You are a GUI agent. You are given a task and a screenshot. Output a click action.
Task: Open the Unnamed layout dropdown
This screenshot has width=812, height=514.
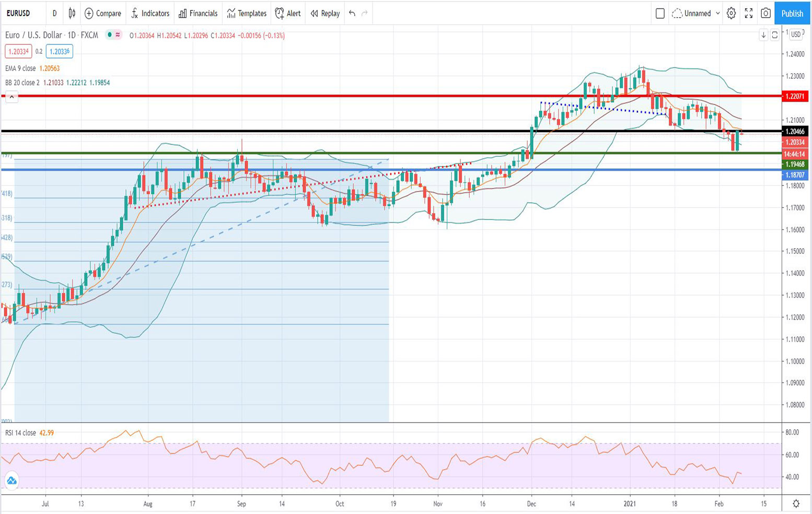[x=697, y=13]
